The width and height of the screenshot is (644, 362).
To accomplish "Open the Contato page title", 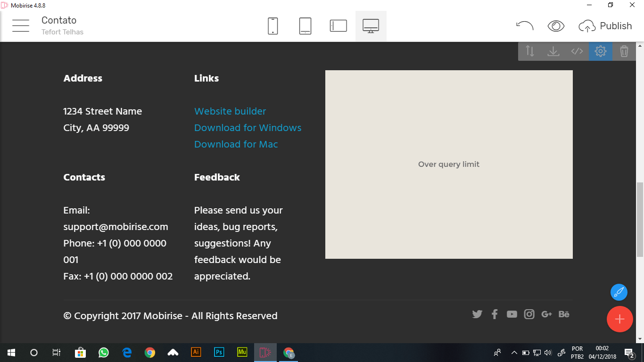I will (x=59, y=20).
